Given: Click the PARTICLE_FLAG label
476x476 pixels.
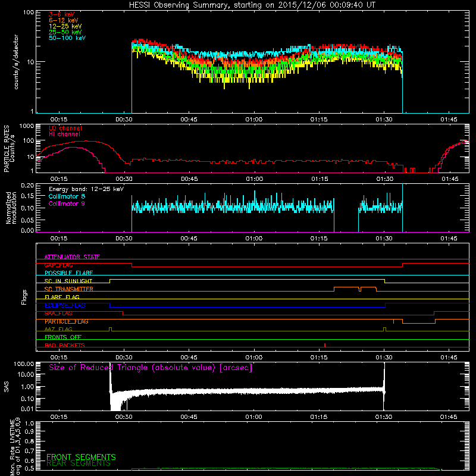Looking at the screenshot, I should pyautogui.click(x=67, y=321).
